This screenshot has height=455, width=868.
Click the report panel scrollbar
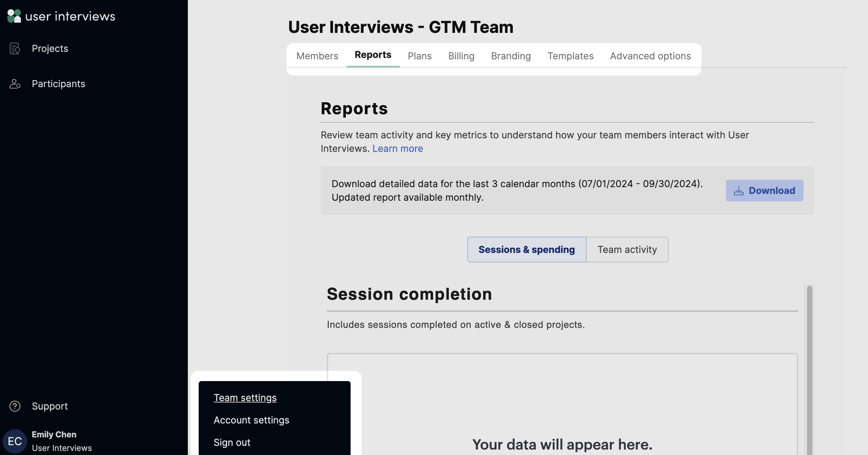[810, 370]
